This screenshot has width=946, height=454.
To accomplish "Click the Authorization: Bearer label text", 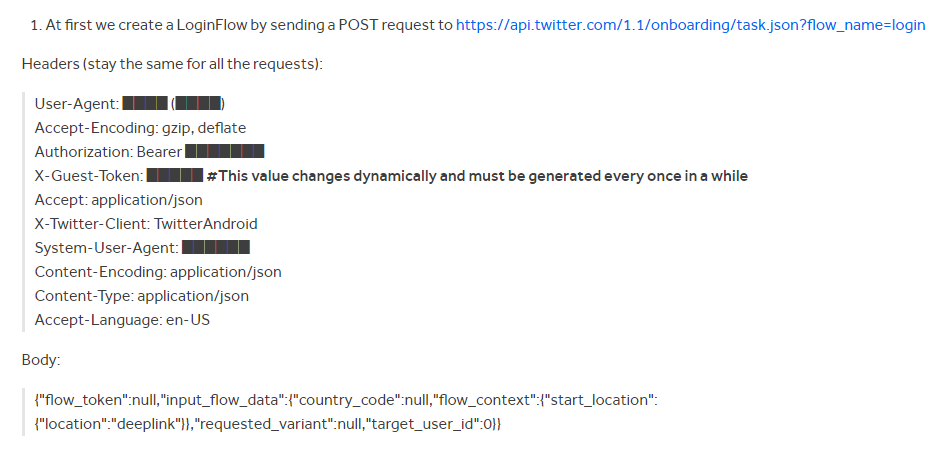I will pos(108,152).
